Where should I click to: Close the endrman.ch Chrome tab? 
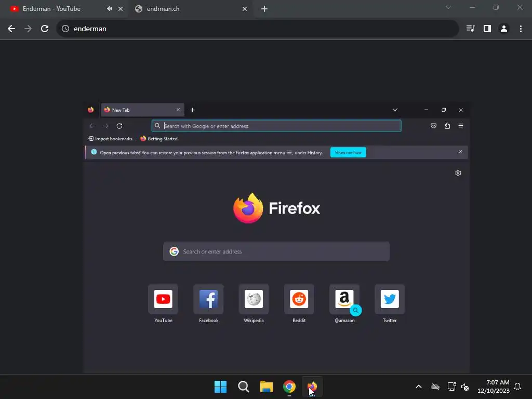click(245, 9)
